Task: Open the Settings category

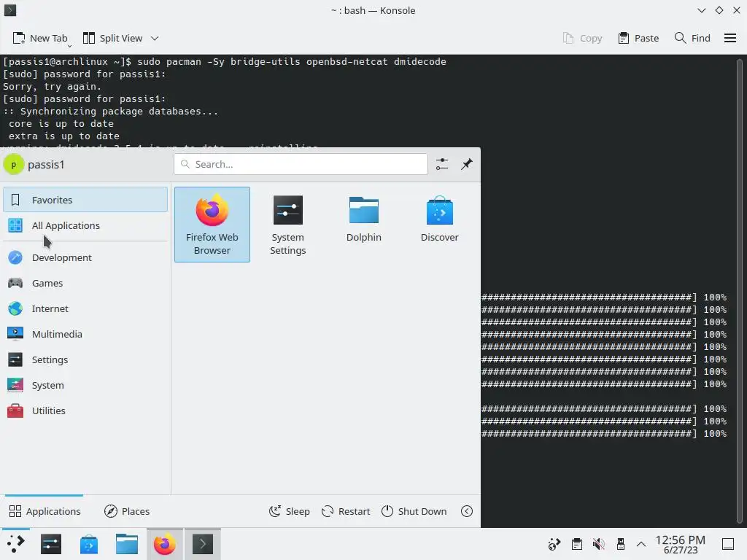Action: [x=85, y=359]
